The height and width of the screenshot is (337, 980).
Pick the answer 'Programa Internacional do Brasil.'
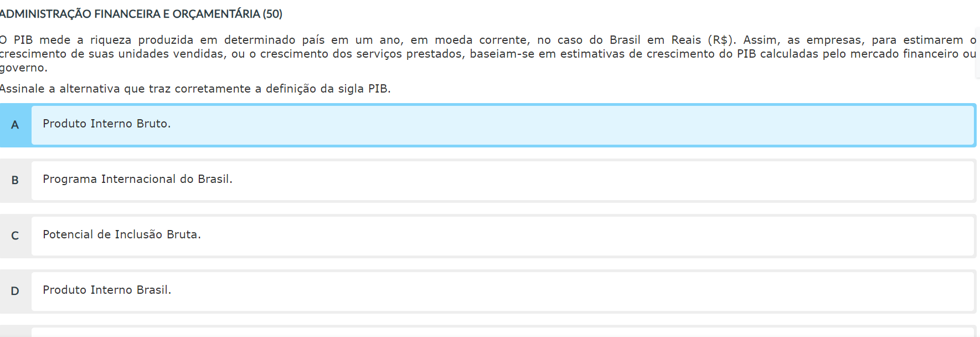[137, 180]
